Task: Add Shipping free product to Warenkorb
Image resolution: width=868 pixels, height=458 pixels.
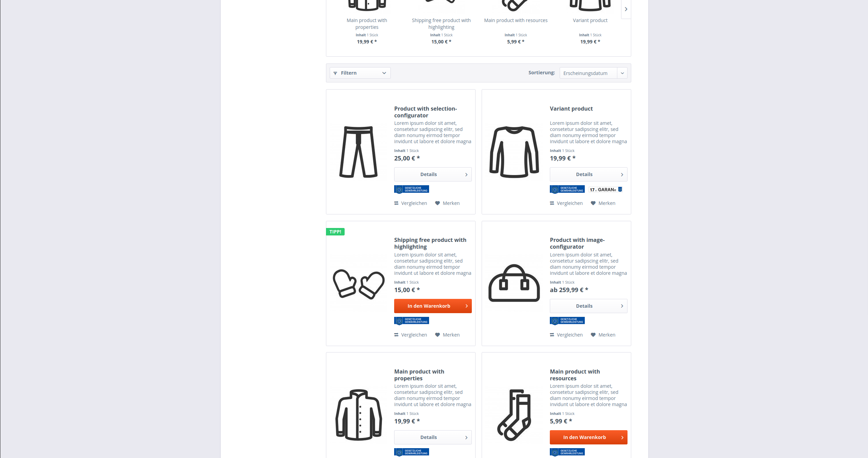Action: pos(433,306)
